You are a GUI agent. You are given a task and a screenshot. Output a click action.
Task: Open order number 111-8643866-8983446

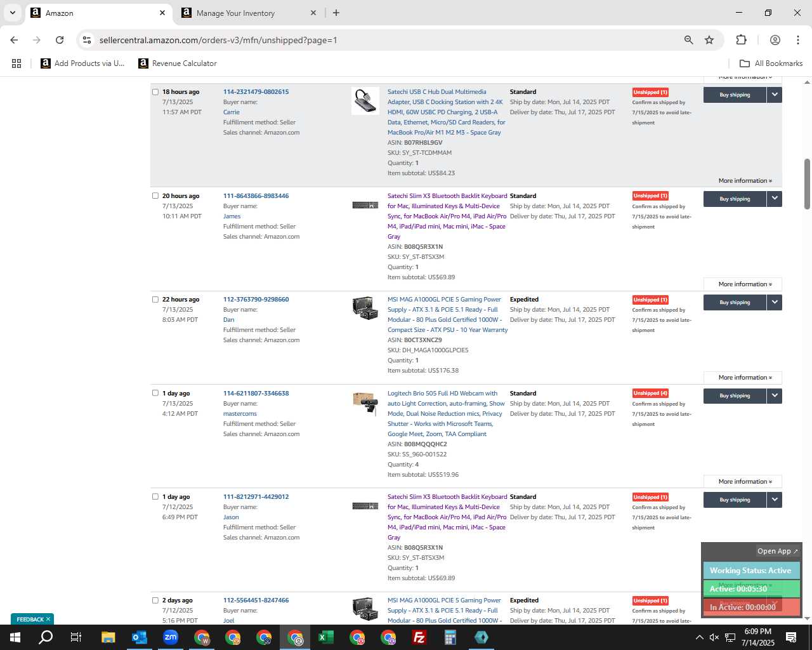click(256, 196)
